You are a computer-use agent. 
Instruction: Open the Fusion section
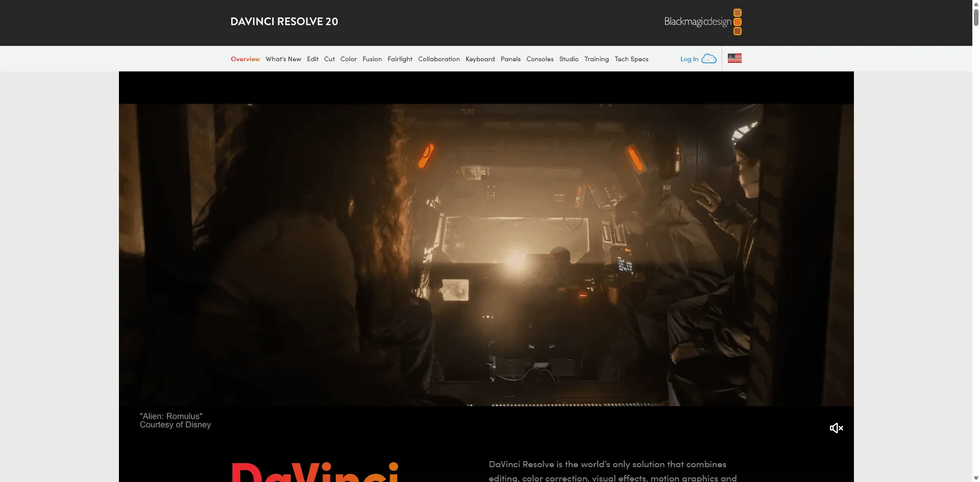372,59
